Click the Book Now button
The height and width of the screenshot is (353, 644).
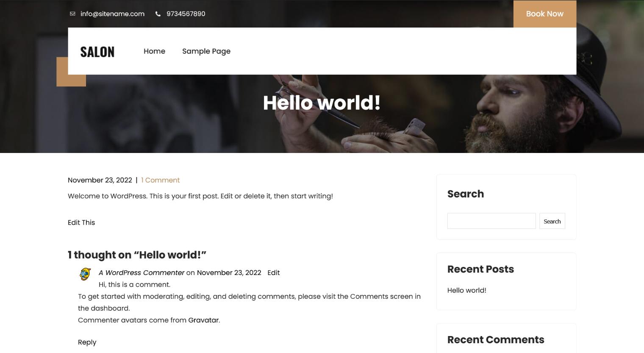point(545,14)
